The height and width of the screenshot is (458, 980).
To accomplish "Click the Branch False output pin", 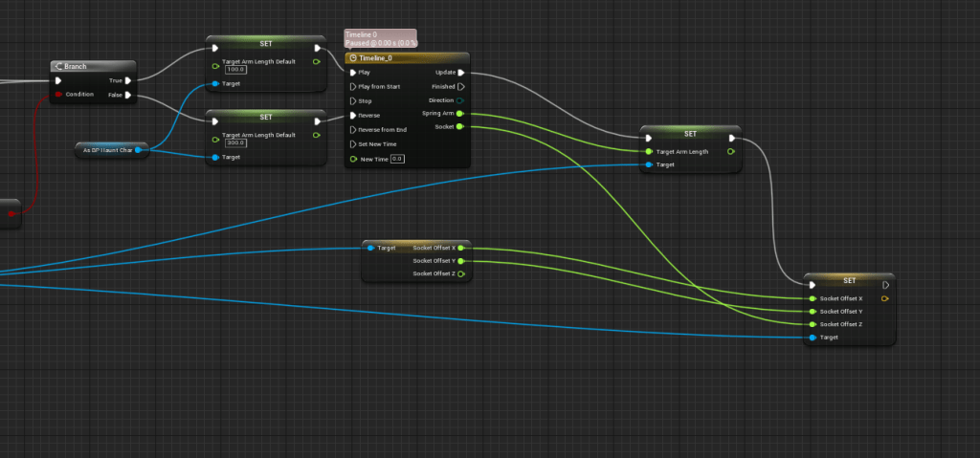I will pos(128,95).
